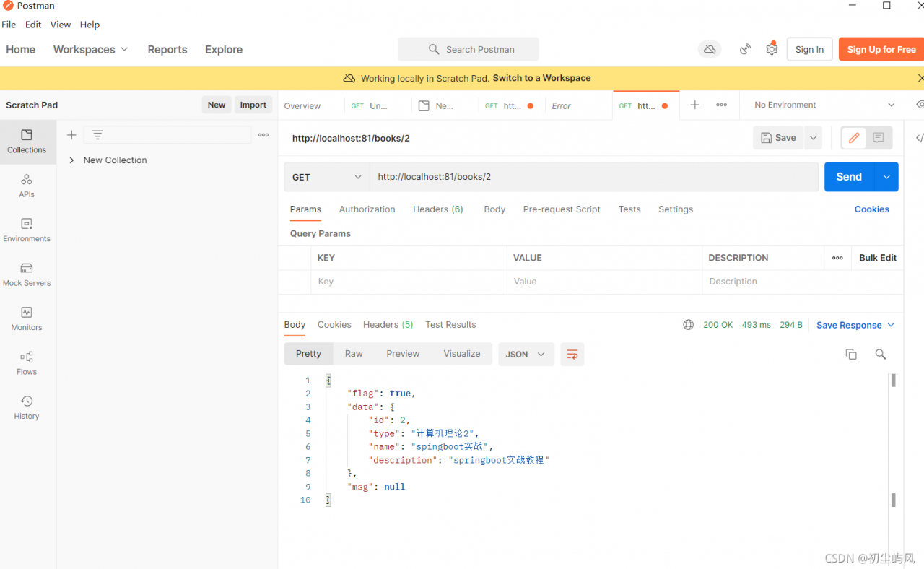Open the Send button dropdown arrow
The image size is (924, 569).
pyautogui.click(x=886, y=177)
